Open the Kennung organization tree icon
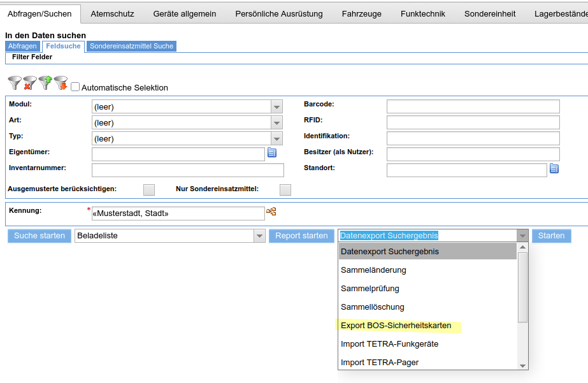 (x=271, y=212)
